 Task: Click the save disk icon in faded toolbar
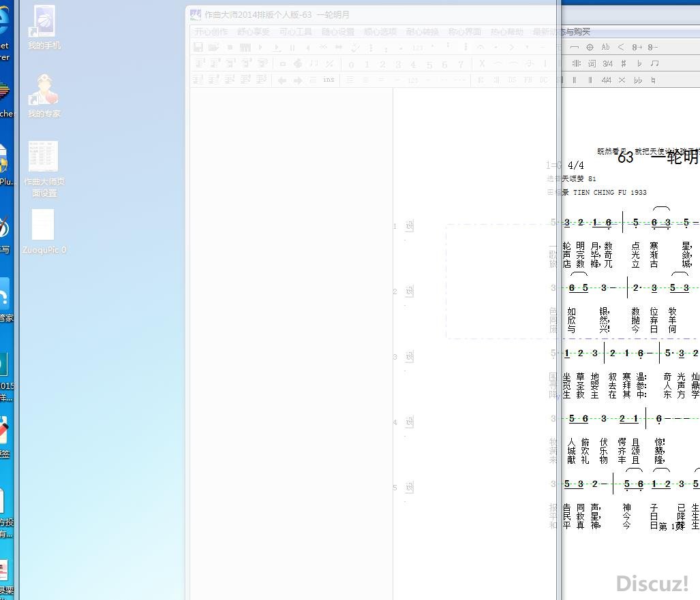tap(198, 47)
